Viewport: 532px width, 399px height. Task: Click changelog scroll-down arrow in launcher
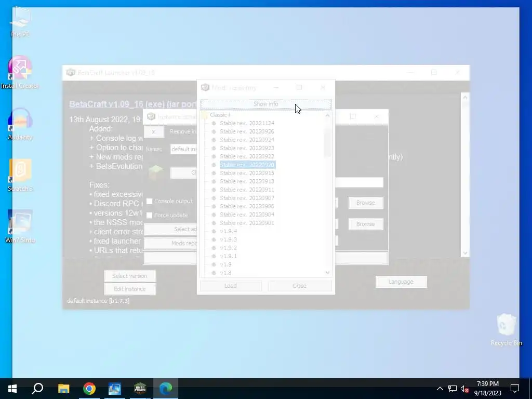(x=465, y=253)
